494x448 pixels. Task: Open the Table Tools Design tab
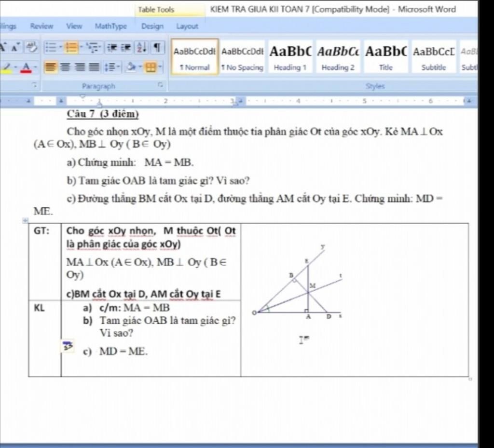pos(152,26)
